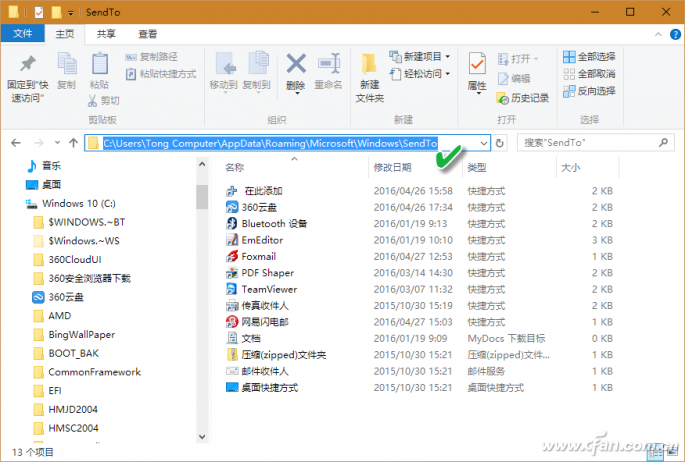
Task: Click the Pin to Quick Access icon
Action: [28, 64]
